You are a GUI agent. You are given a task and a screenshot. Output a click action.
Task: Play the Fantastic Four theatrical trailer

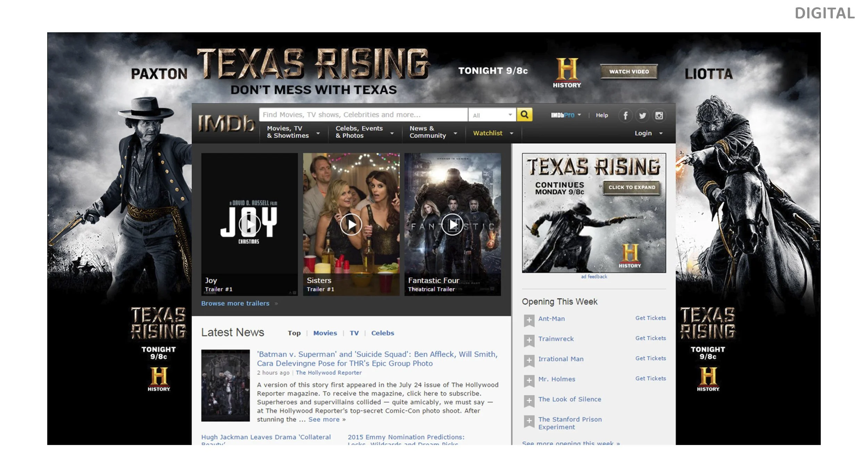(x=452, y=225)
